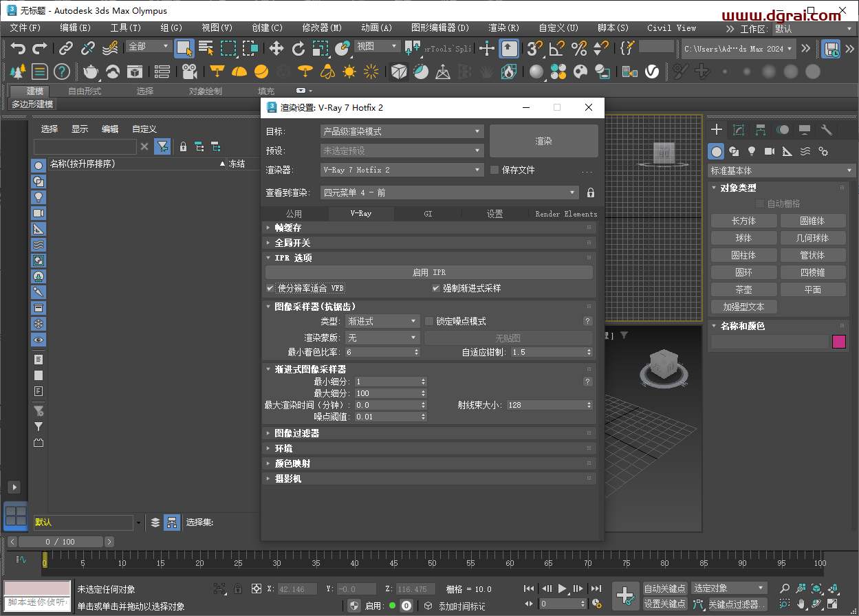This screenshot has width=859, height=616.
Task: Toggle 保存文件 checkbox
Action: coord(494,170)
